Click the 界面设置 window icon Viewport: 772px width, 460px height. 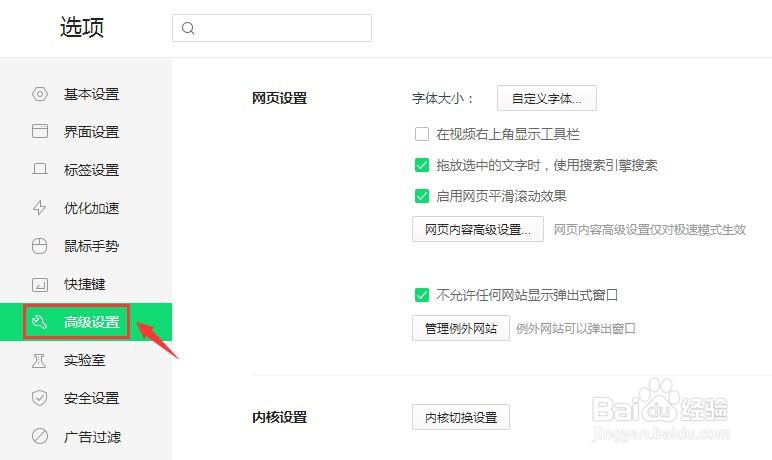tap(40, 131)
